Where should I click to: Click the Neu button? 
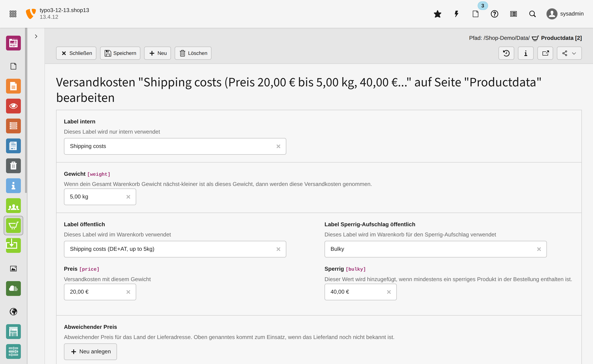point(158,53)
